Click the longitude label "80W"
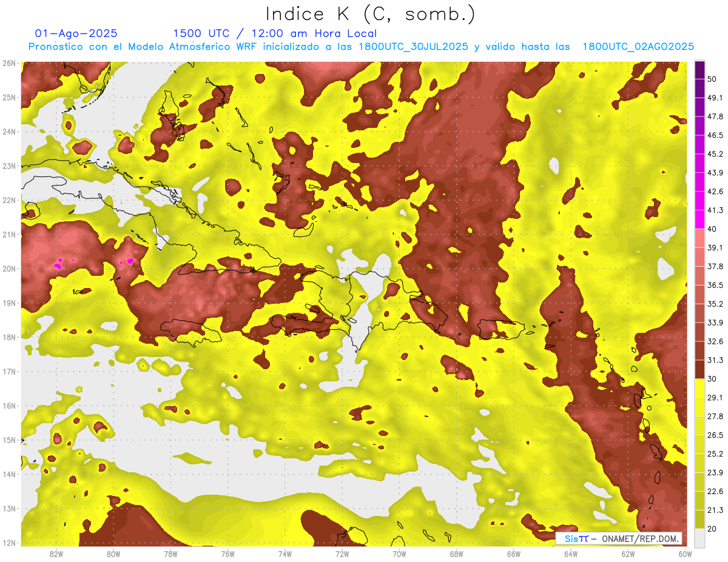This screenshot has height=562, width=728. (113, 554)
